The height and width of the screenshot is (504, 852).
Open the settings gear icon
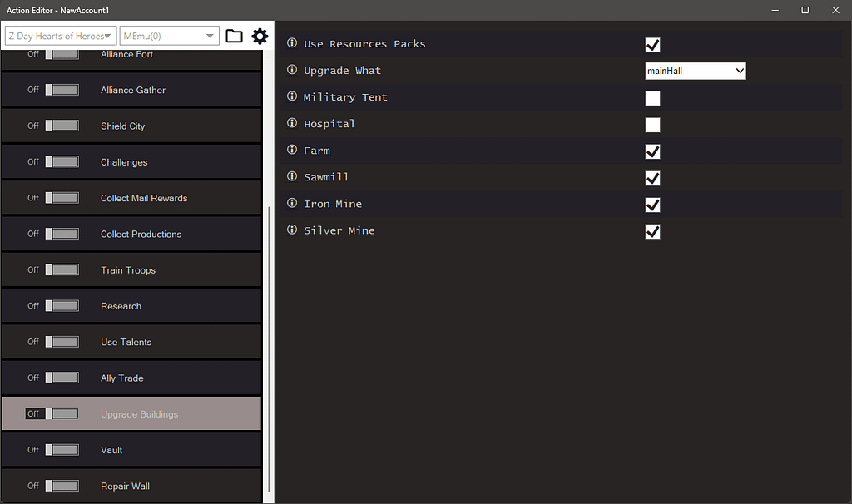click(x=260, y=36)
